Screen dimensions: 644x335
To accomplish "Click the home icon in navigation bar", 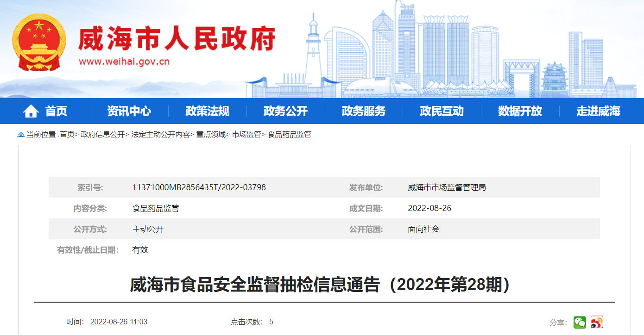I will click(x=31, y=111).
